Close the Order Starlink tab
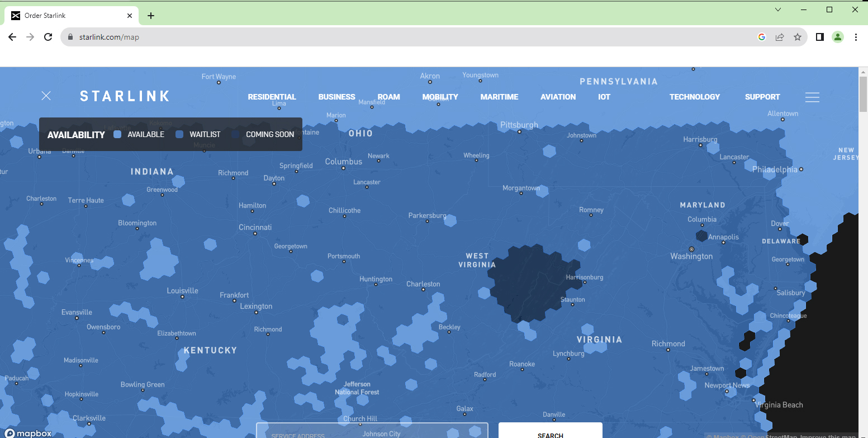 point(130,16)
